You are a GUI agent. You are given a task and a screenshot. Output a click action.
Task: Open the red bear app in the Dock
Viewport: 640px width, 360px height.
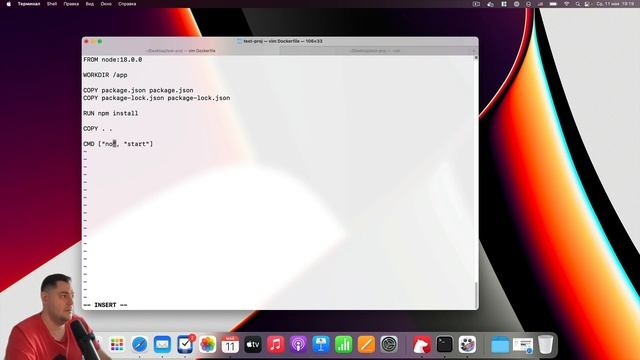point(422,344)
